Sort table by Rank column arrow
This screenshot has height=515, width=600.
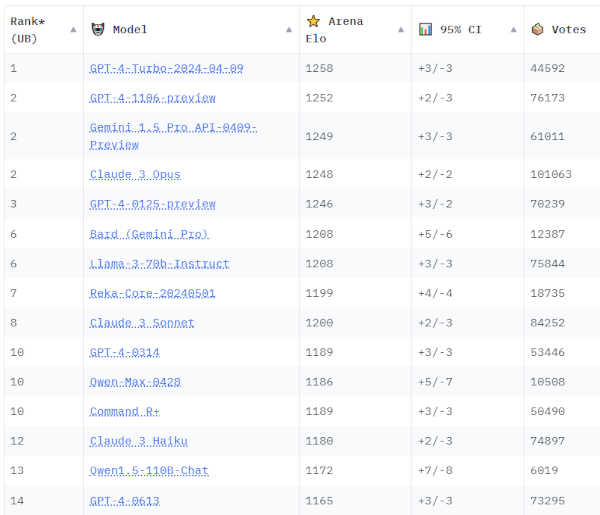pyautogui.click(x=73, y=30)
